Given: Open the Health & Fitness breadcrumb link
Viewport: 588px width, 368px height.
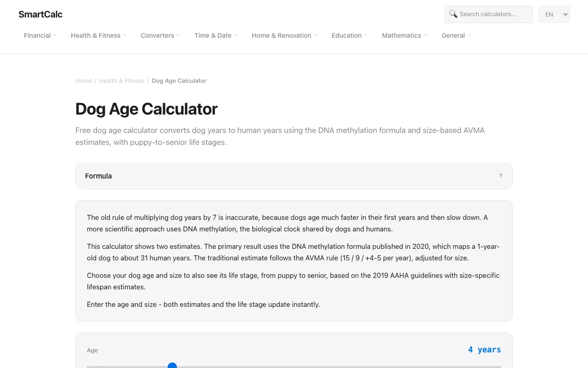Looking at the screenshot, I should click(x=122, y=81).
